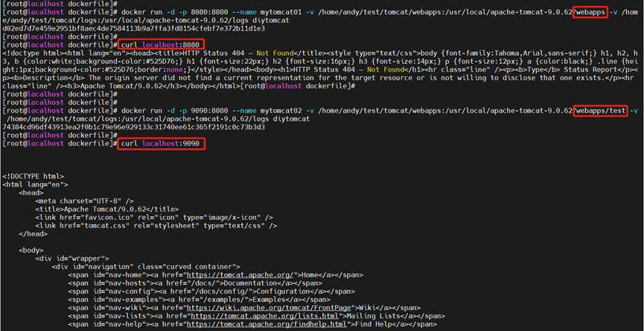Image resolution: width=644 pixels, height=331 pixels.
Task: Click the '<html lang="en">' line
Action: (35, 185)
